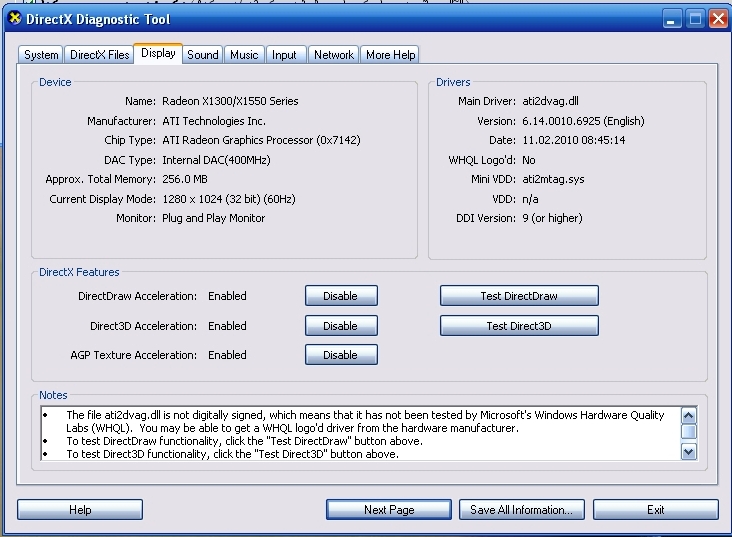
Task: Switch to the Network tab
Action: click(x=333, y=55)
